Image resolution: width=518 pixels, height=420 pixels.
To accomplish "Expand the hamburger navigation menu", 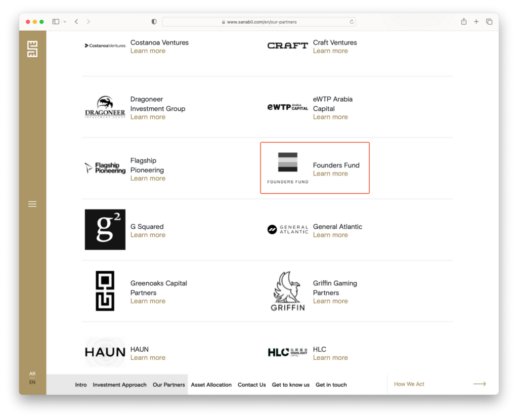I will (x=32, y=204).
